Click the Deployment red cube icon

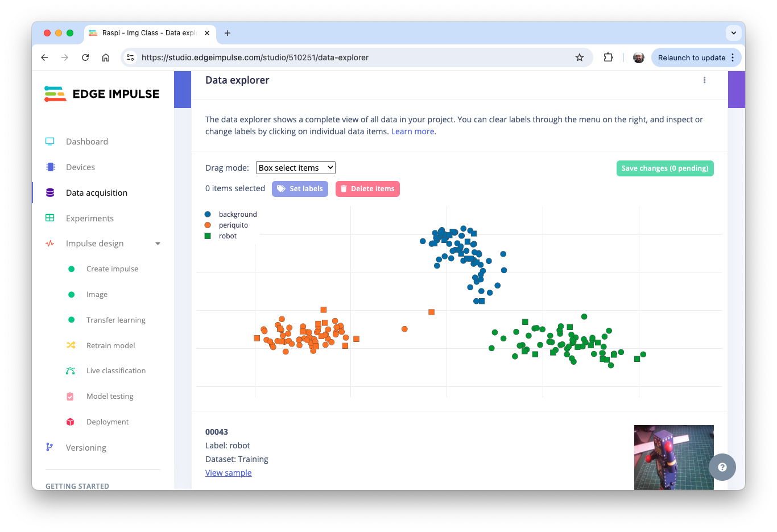pyautogui.click(x=71, y=422)
